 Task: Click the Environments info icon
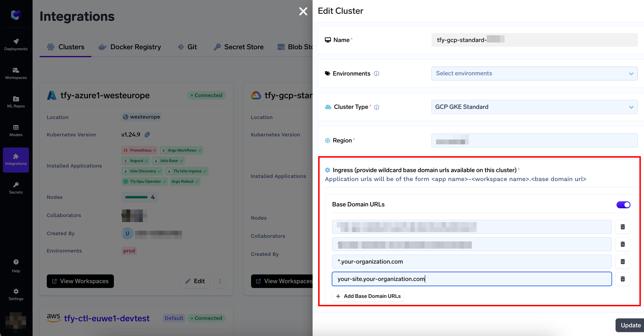click(x=376, y=74)
